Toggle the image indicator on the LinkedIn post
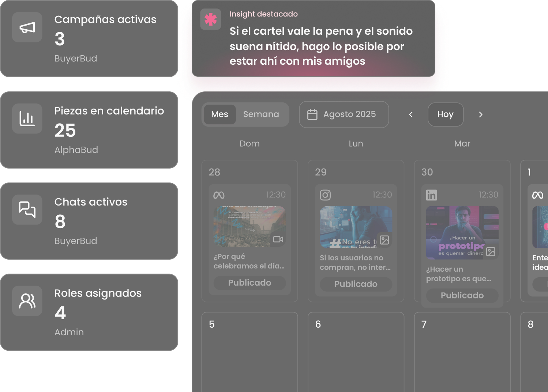Screen dimensions: 548x392 [490, 252]
